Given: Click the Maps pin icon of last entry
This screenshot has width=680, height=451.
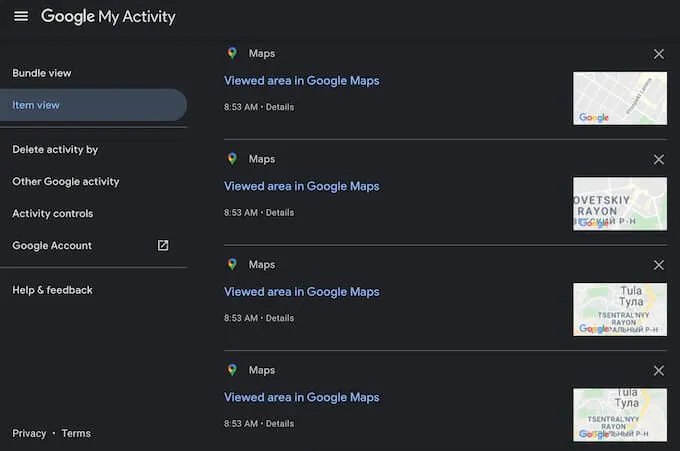Looking at the screenshot, I should click(232, 370).
